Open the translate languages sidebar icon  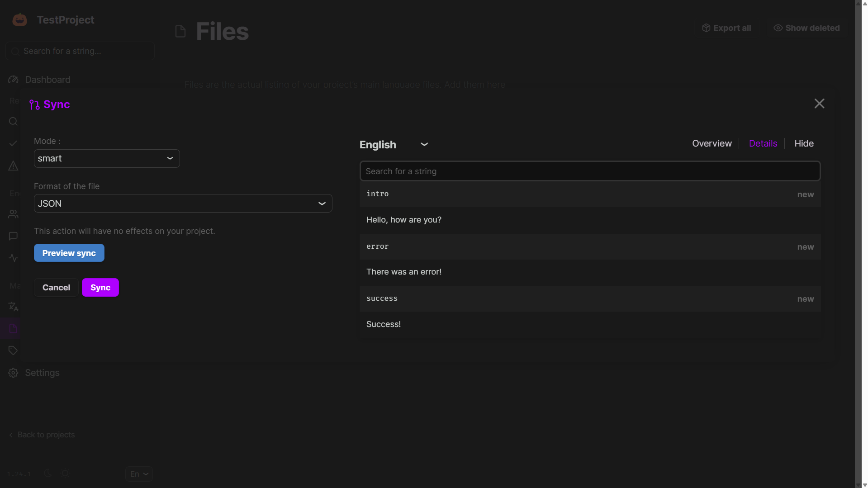pyautogui.click(x=13, y=307)
